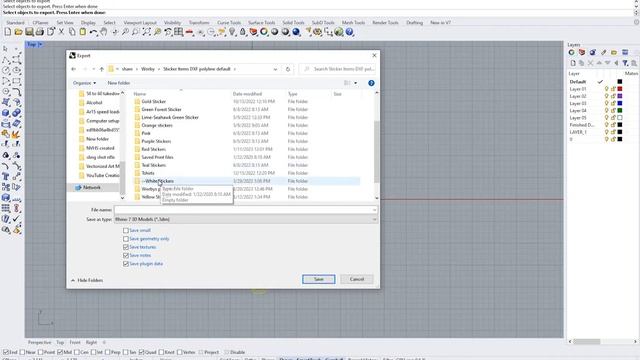Open the Solid Tools toolbar tab

pos(293,23)
